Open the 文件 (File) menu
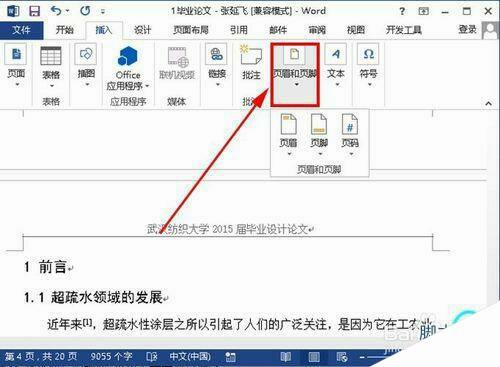Screen dimensions: 500x367 [x=21, y=30]
